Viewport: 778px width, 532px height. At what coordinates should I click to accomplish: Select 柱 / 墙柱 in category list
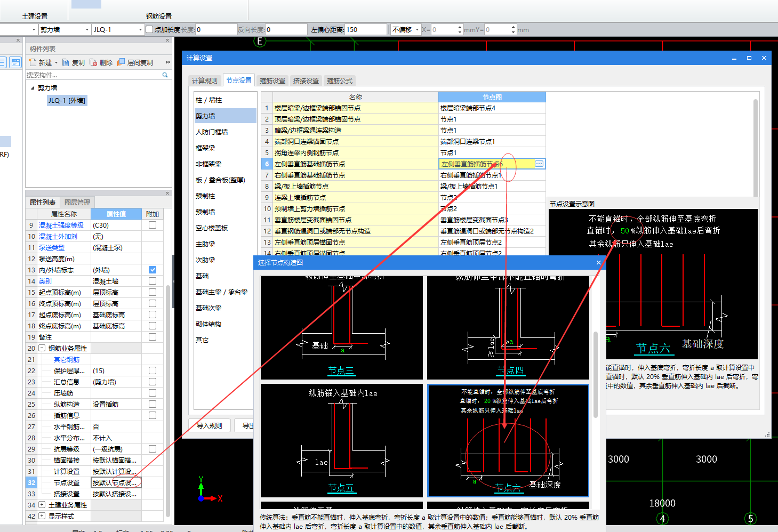pyautogui.click(x=225, y=100)
